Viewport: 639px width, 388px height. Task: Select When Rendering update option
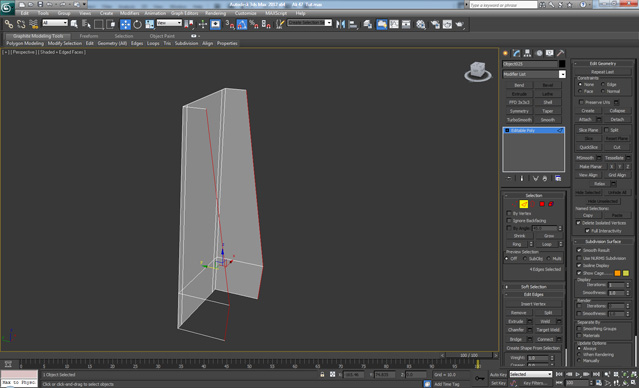(579, 355)
